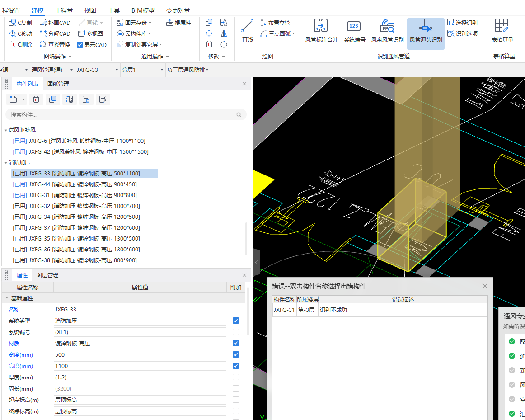Open the 多视图 tool

(x=90, y=33)
